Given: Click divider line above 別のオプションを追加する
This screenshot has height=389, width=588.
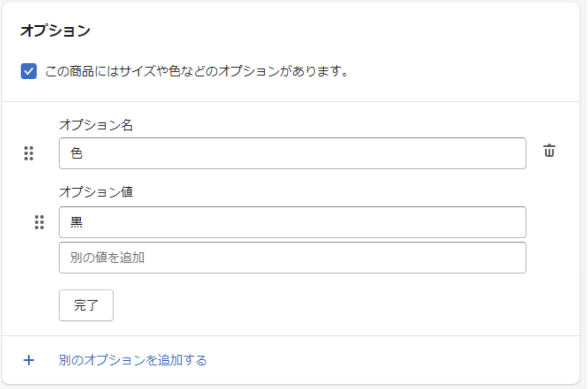Looking at the screenshot, I should tap(291, 336).
